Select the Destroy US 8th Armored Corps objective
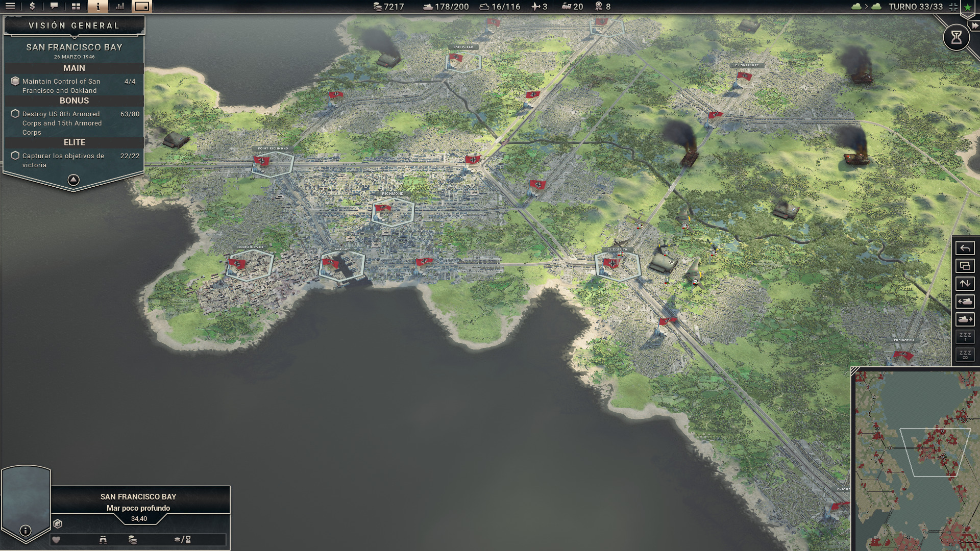This screenshot has width=980, height=551. click(74, 123)
